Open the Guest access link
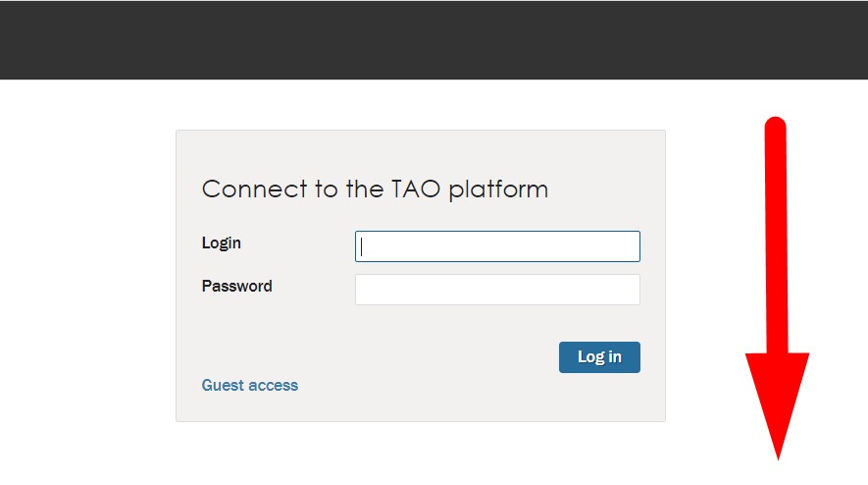The width and height of the screenshot is (868, 485). tap(249, 385)
